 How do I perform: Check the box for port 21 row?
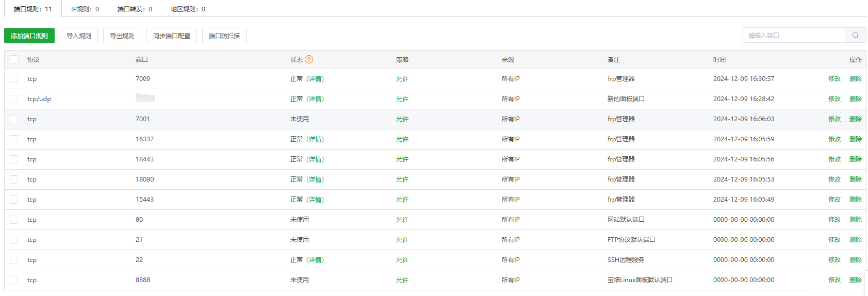[x=14, y=240]
